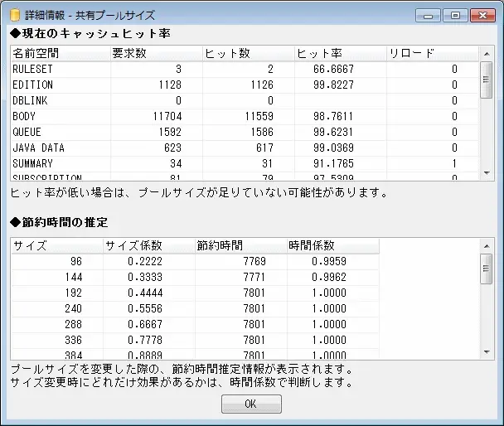Image resolution: width=504 pixels, height=426 pixels.
Task: Click the サイズ係数 column header
Action: tap(148, 246)
